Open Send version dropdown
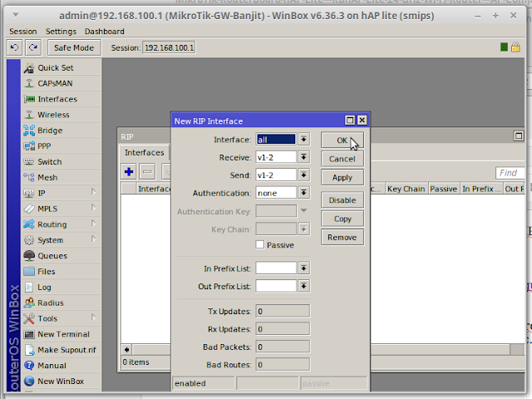532x399 pixels. tap(303, 175)
